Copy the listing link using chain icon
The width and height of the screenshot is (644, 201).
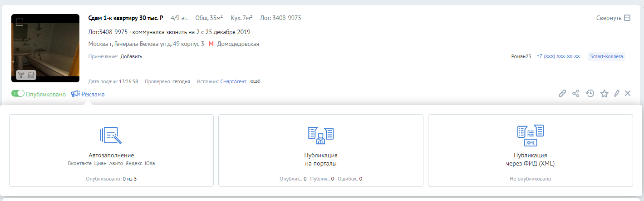[x=562, y=93]
